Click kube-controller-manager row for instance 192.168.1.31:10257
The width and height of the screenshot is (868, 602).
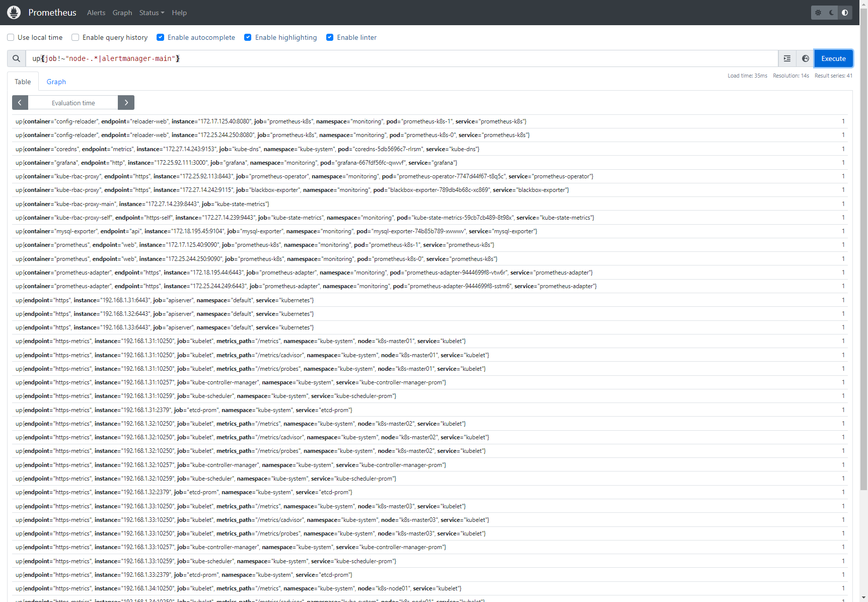click(x=430, y=382)
